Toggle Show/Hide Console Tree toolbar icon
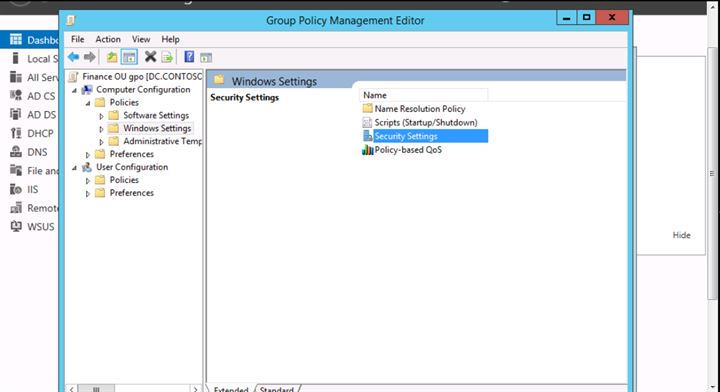 129,57
